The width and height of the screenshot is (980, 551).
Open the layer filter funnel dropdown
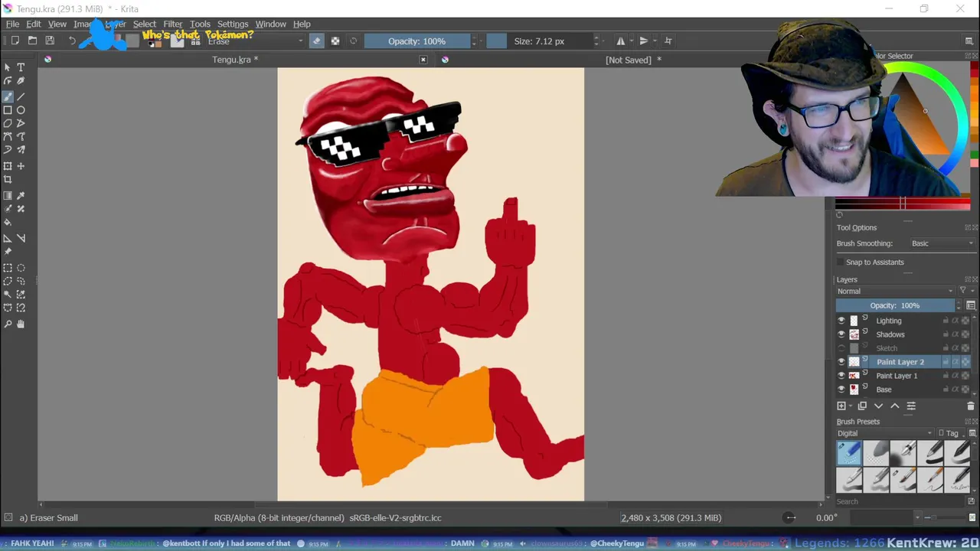966,291
